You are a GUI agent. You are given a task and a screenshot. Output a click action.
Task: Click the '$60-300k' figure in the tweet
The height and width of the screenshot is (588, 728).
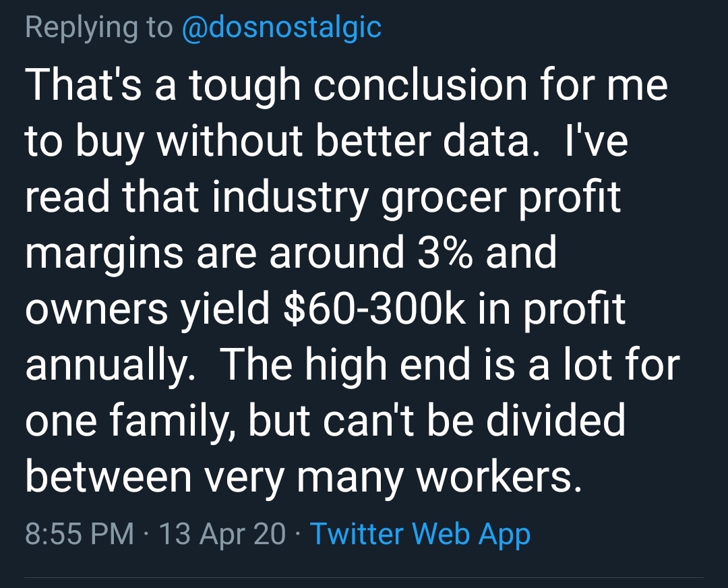pyautogui.click(x=374, y=309)
